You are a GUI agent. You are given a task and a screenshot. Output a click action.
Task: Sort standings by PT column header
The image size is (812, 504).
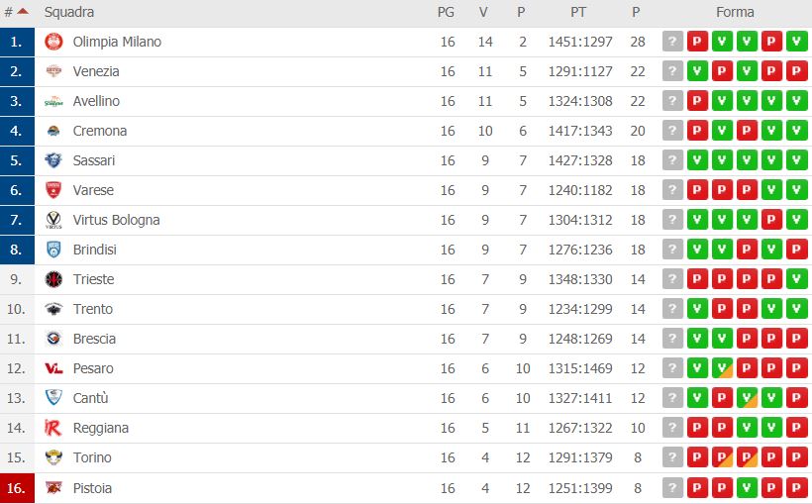tap(578, 12)
